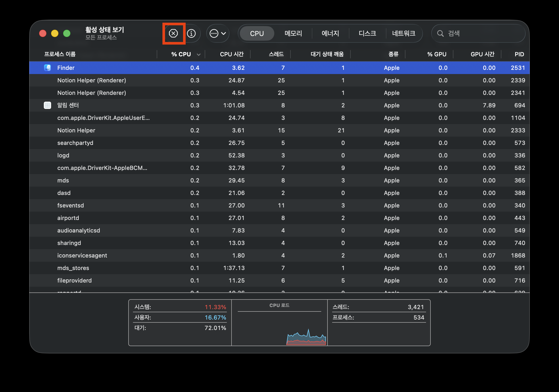Click the green fullscreen window button

tap(67, 33)
